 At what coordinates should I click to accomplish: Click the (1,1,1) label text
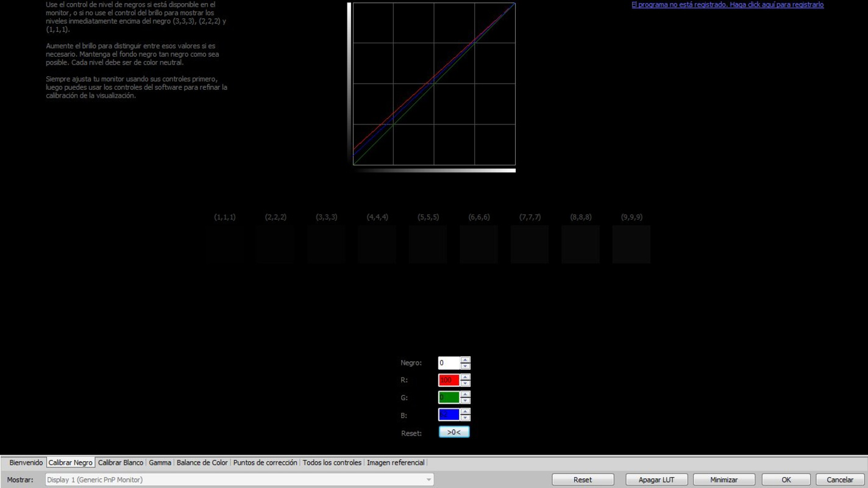point(225,217)
